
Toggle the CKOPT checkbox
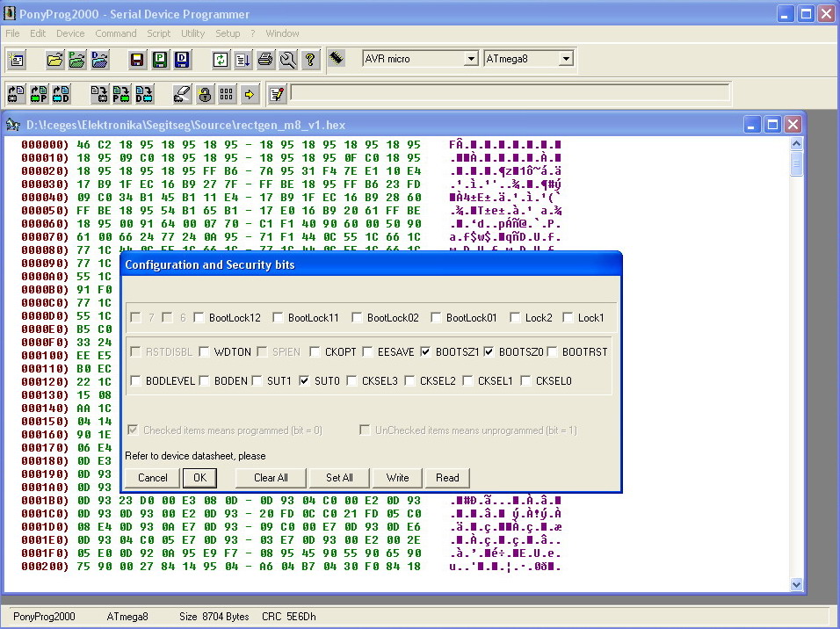pyautogui.click(x=315, y=351)
